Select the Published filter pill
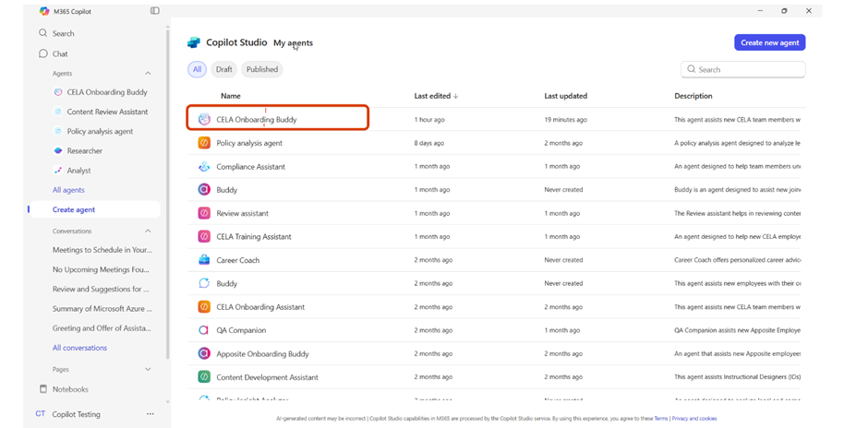The width and height of the screenshot is (868, 428). click(262, 69)
